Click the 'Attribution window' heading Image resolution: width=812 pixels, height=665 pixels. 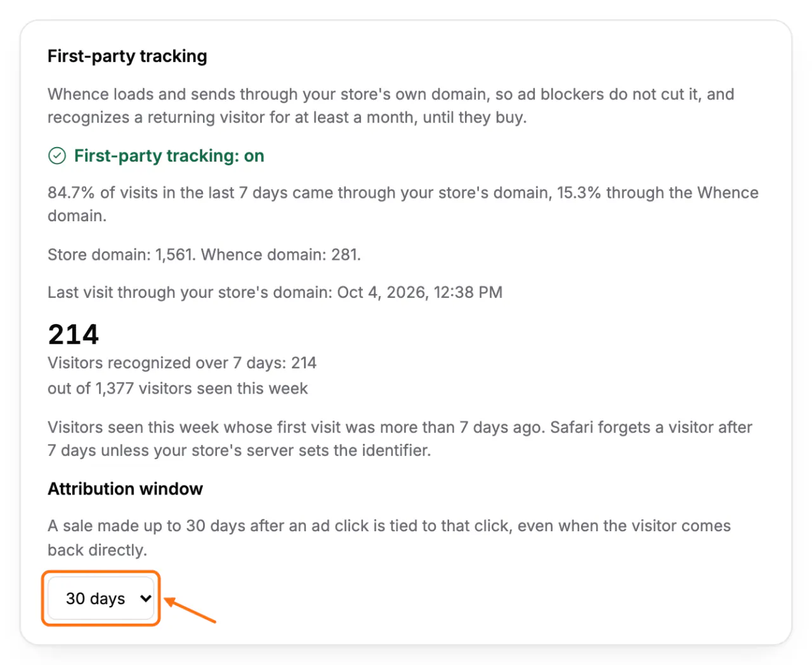pos(125,489)
